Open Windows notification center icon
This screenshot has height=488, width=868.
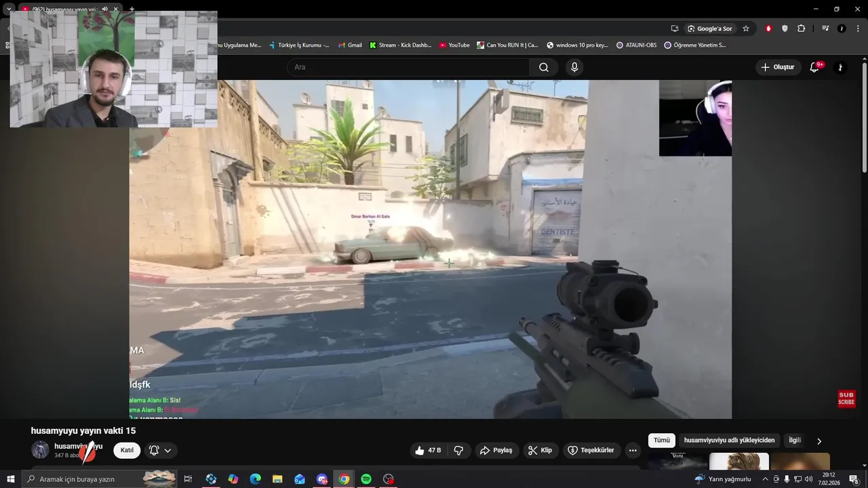click(x=854, y=479)
